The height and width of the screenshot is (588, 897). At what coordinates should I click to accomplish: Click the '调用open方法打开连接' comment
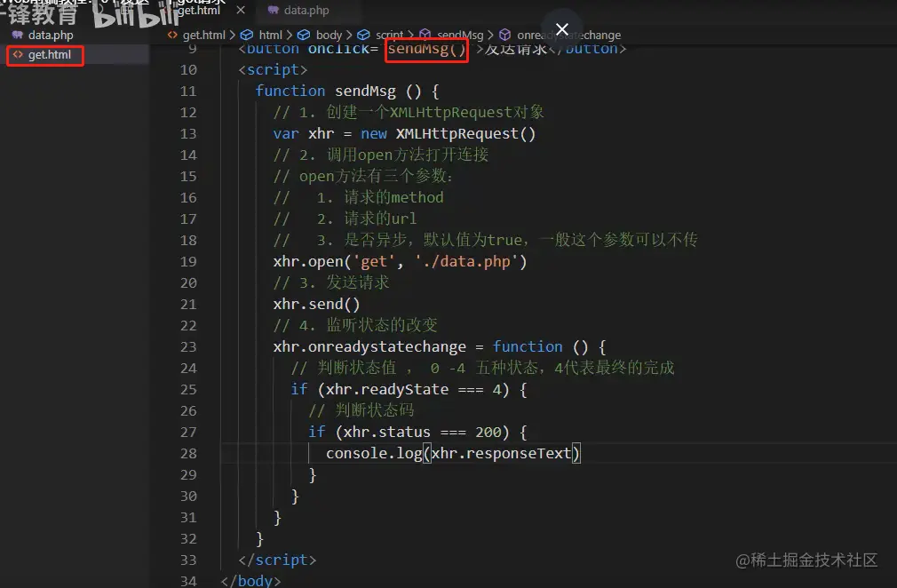pos(408,155)
